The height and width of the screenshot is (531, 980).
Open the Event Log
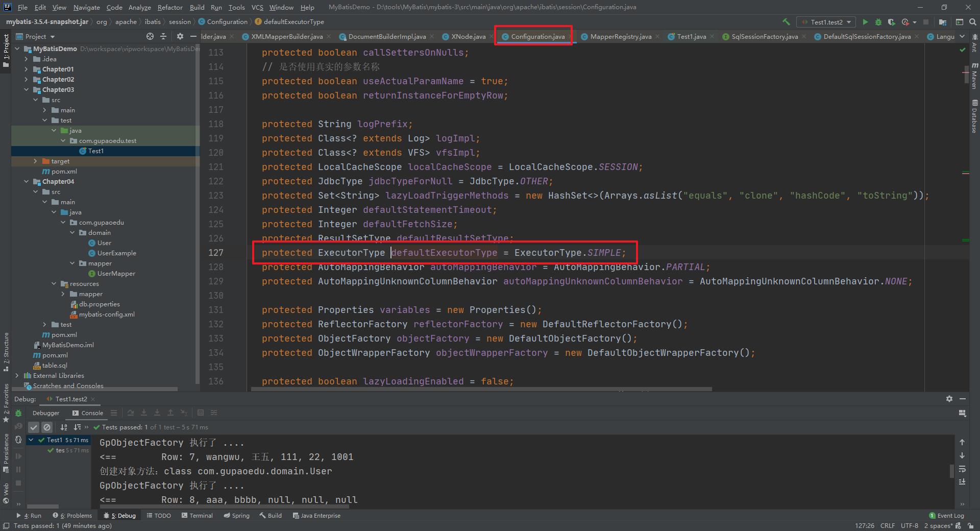946,515
